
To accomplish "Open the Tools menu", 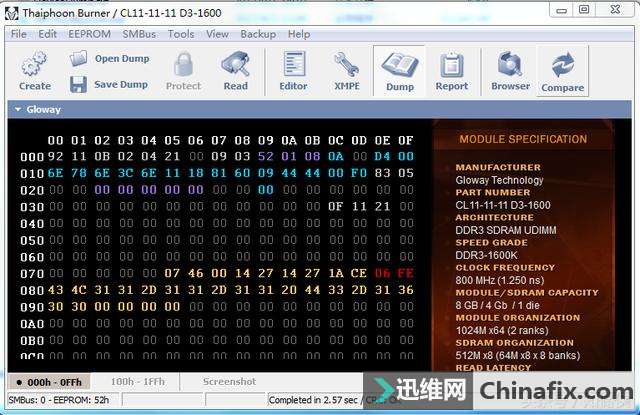I will pos(181,34).
